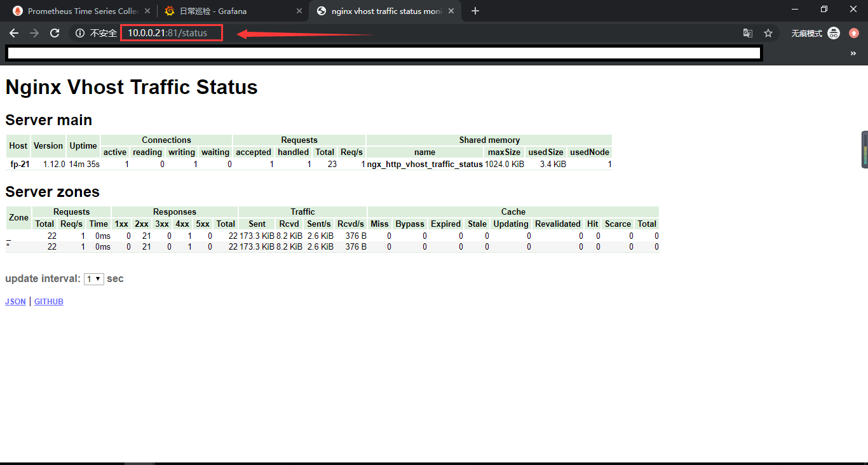Click maxSize value 1024.0 KiB

point(505,164)
